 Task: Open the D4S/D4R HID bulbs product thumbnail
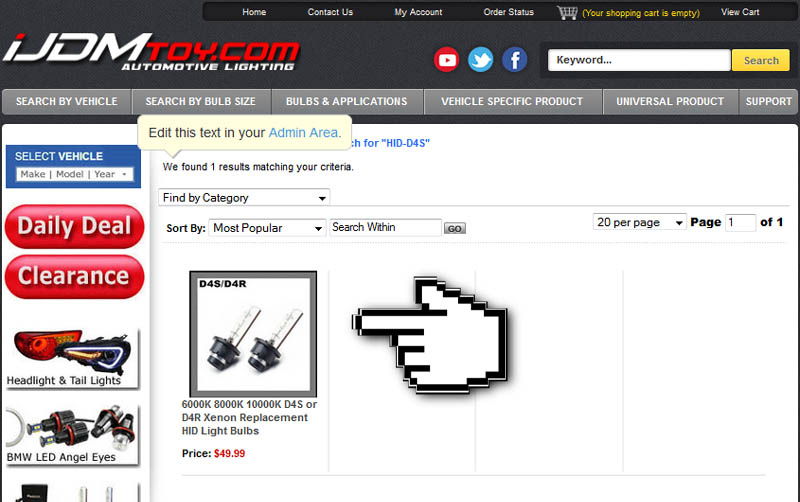(253, 334)
